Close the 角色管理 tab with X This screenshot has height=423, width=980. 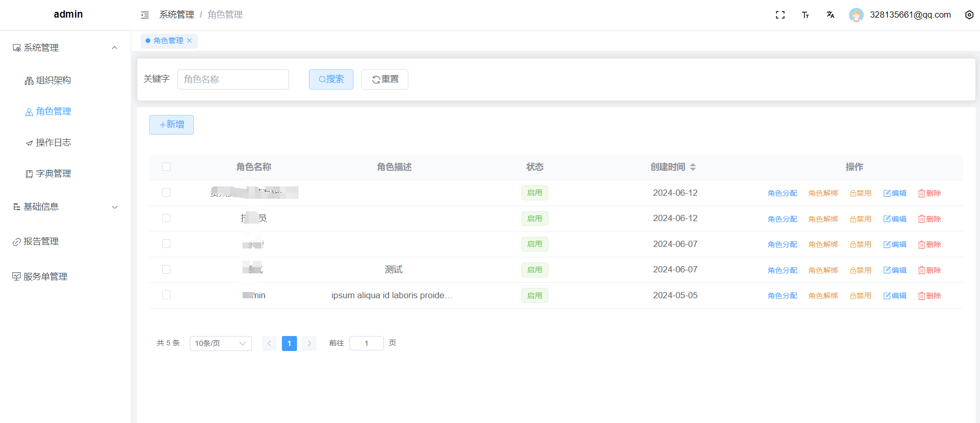(190, 41)
